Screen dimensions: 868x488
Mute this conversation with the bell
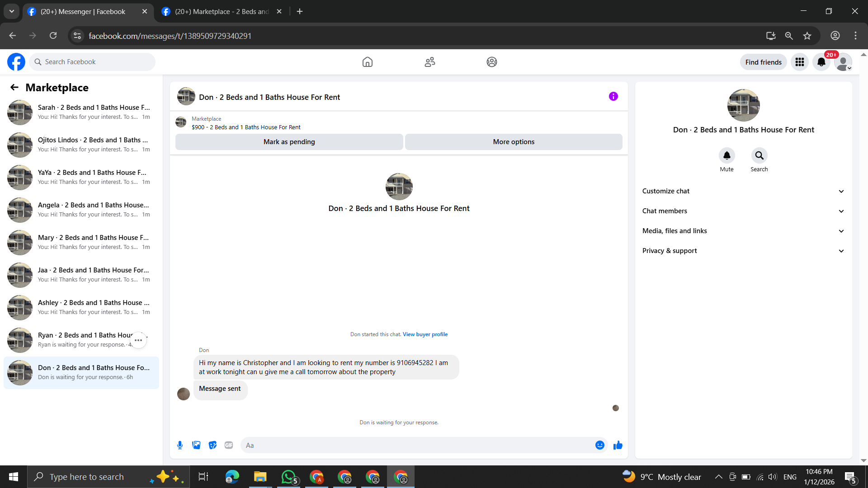(726, 155)
